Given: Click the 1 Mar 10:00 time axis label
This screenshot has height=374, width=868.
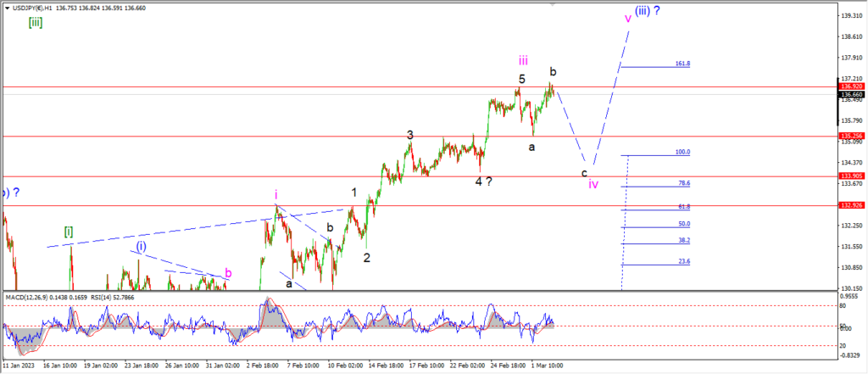Looking at the screenshot, I should point(547,366).
